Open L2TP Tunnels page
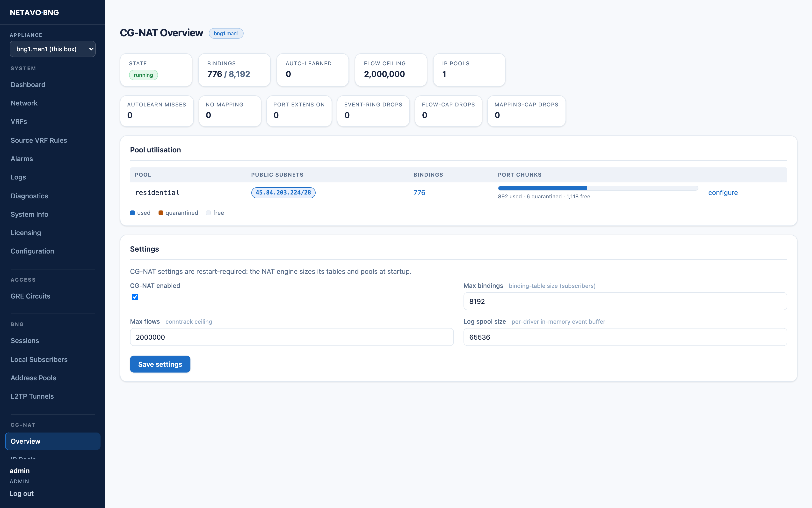Screen dimensions: 812x508 [32, 396]
